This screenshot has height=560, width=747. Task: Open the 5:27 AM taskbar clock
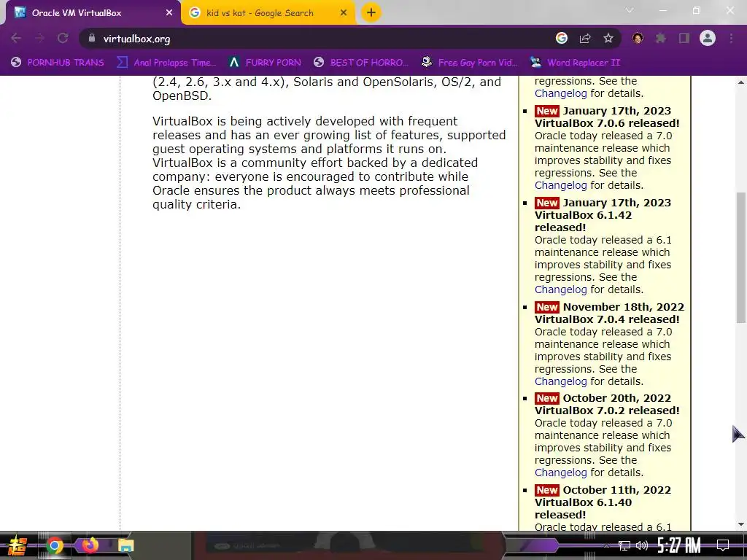click(679, 545)
